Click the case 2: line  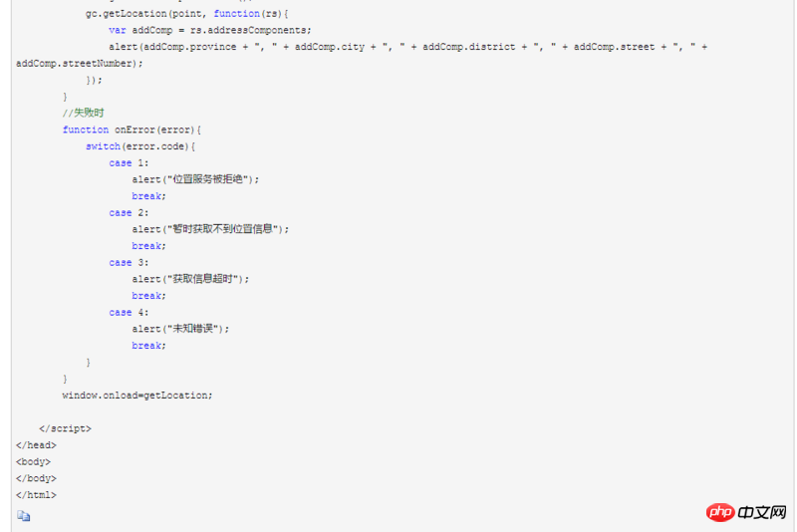pos(129,213)
